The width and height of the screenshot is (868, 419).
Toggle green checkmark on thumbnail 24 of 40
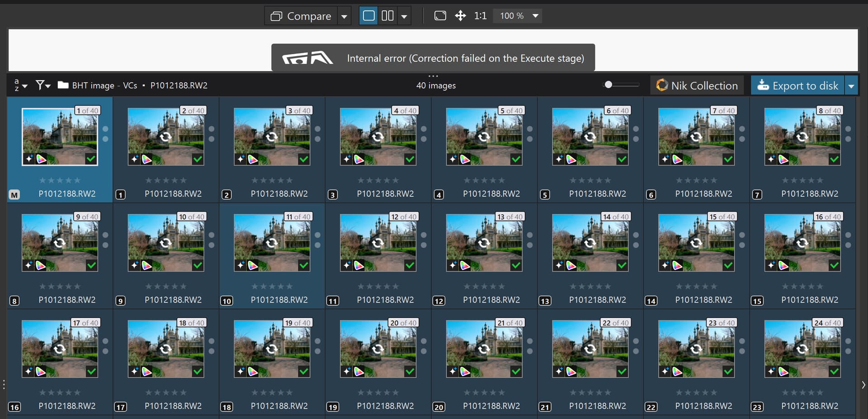pos(834,371)
